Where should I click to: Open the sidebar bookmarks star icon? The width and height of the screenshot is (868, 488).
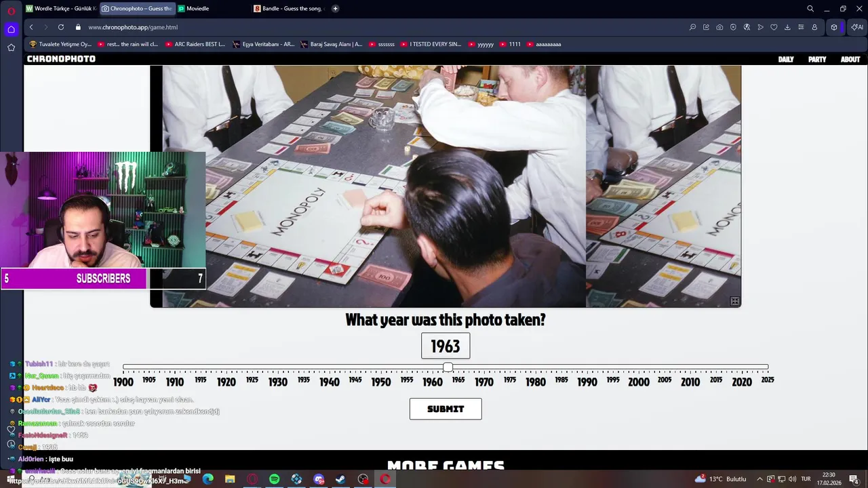[x=11, y=47]
